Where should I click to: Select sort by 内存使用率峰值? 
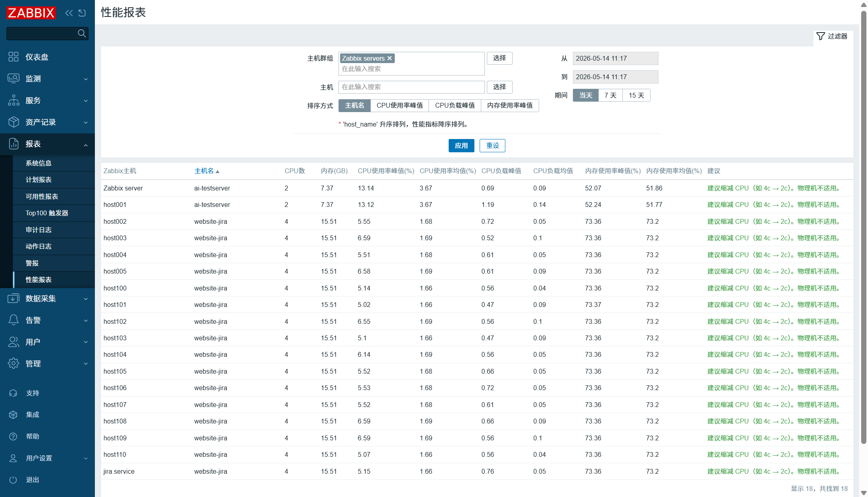[510, 105]
